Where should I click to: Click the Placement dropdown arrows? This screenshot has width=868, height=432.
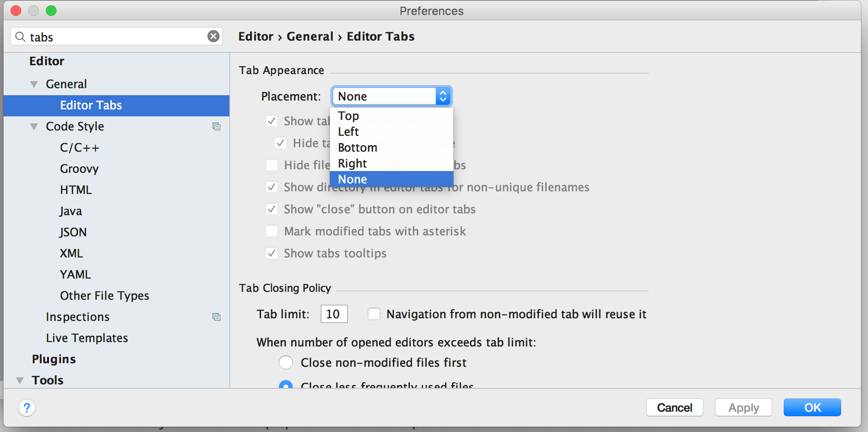[443, 96]
